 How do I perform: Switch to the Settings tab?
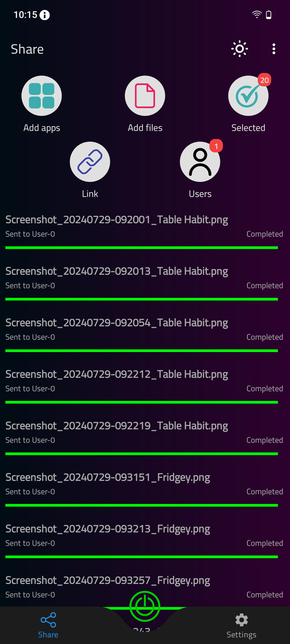241,625
